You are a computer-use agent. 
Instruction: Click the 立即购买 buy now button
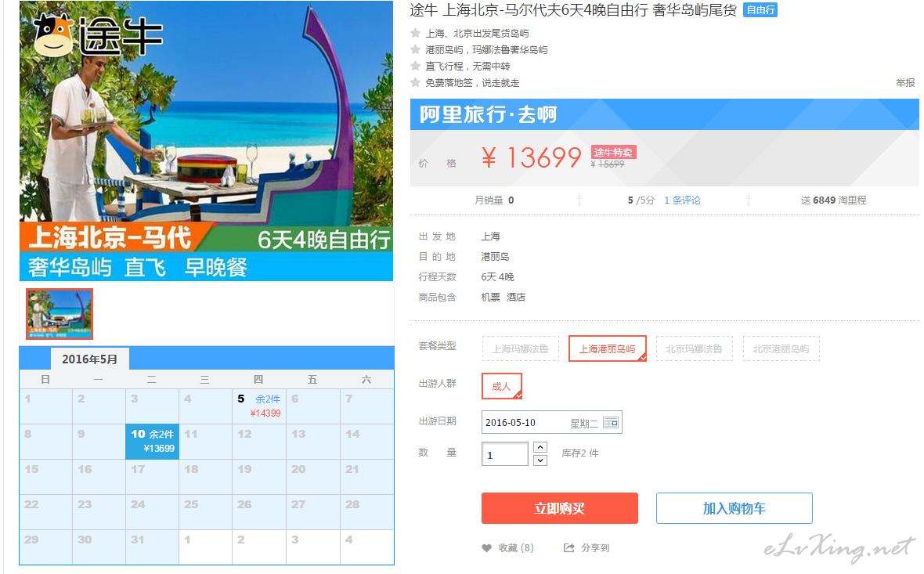559,508
